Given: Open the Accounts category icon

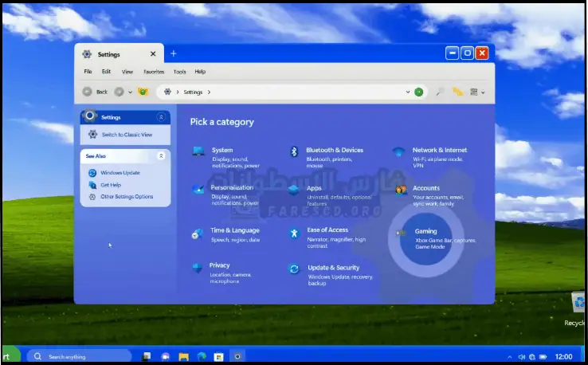Looking at the screenshot, I should (x=401, y=190).
